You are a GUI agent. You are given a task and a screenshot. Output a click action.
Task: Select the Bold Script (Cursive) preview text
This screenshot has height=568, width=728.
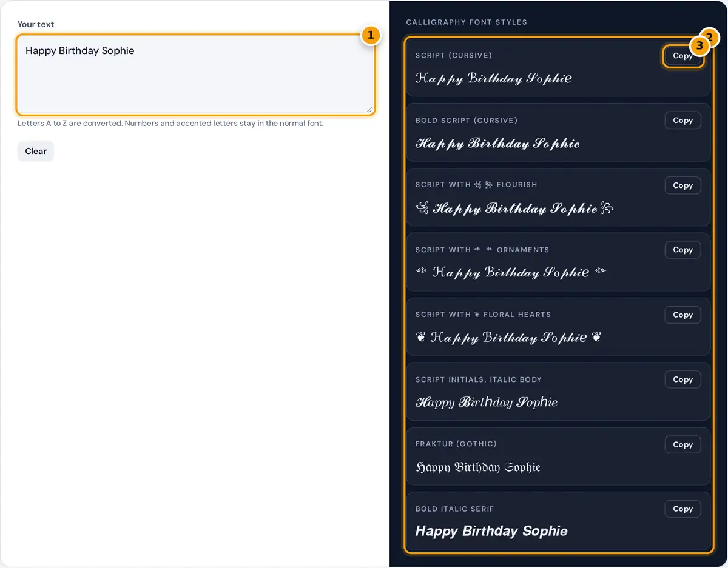point(497,144)
